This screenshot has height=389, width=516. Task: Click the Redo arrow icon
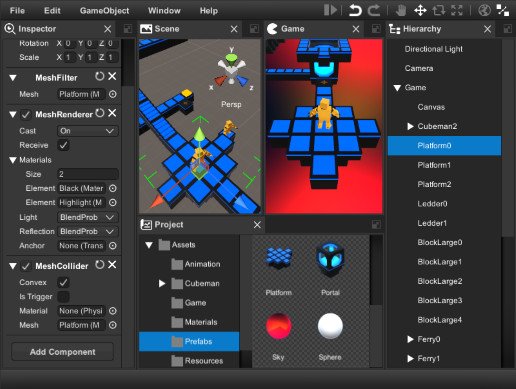pos(374,10)
